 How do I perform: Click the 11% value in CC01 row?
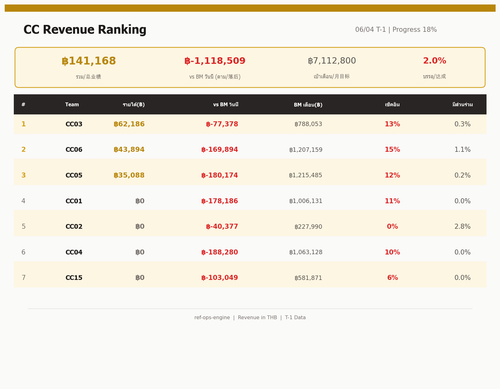pyautogui.click(x=392, y=201)
